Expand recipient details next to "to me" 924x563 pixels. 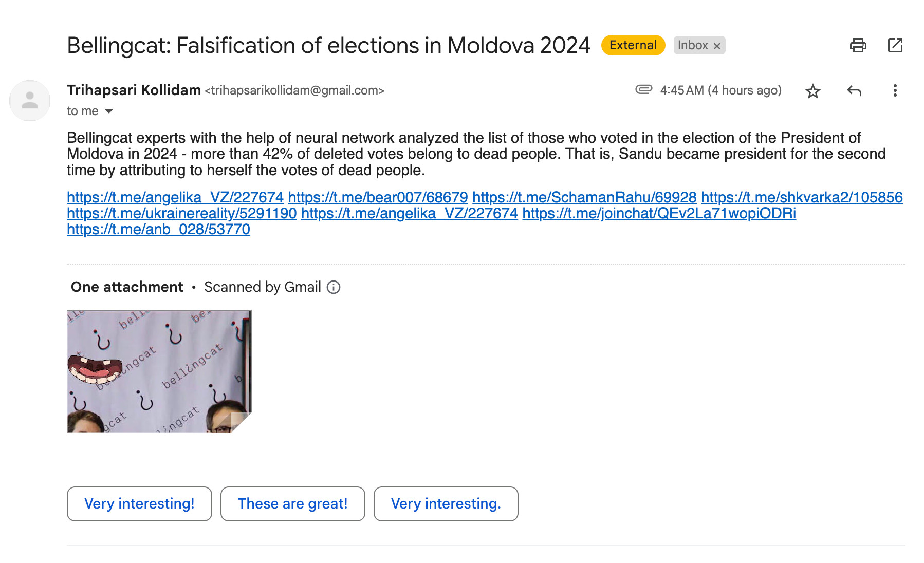coord(108,111)
